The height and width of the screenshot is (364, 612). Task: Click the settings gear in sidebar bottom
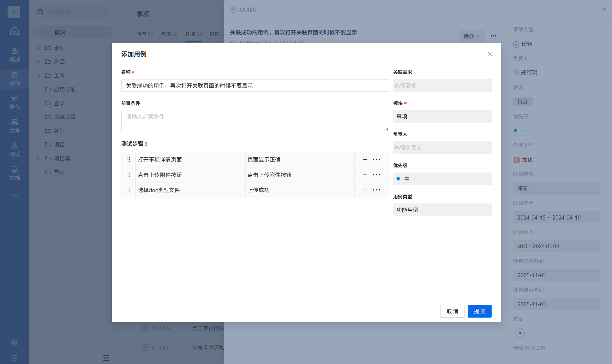14,343
